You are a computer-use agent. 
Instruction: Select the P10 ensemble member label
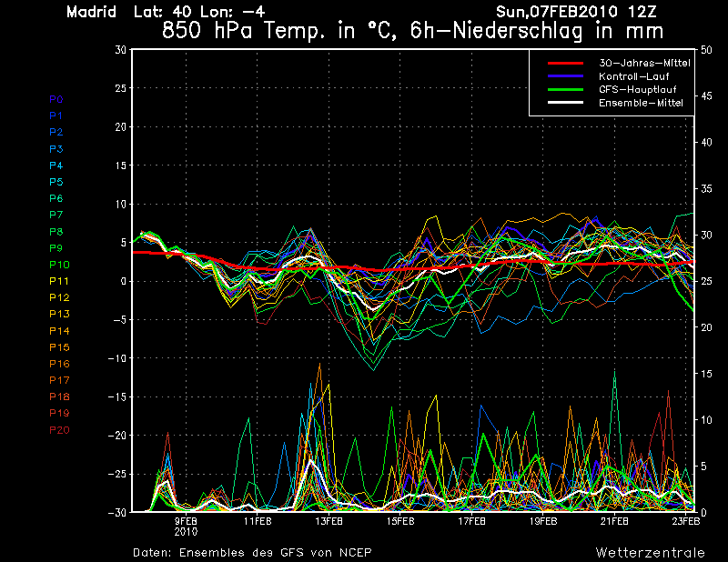click(58, 265)
